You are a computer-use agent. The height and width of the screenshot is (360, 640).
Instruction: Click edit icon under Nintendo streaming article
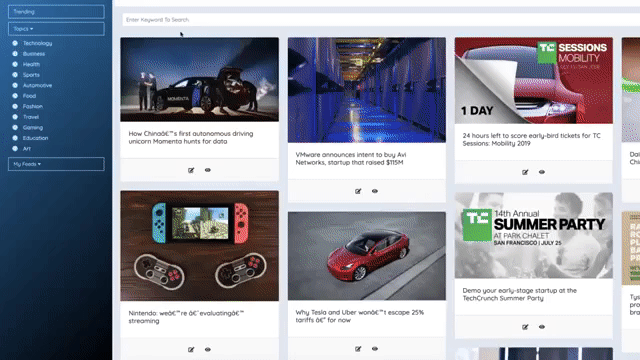pyautogui.click(x=191, y=349)
